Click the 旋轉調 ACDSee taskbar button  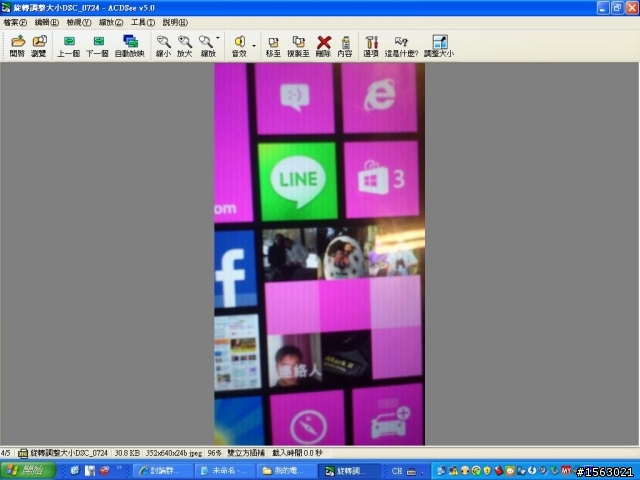[349, 471]
